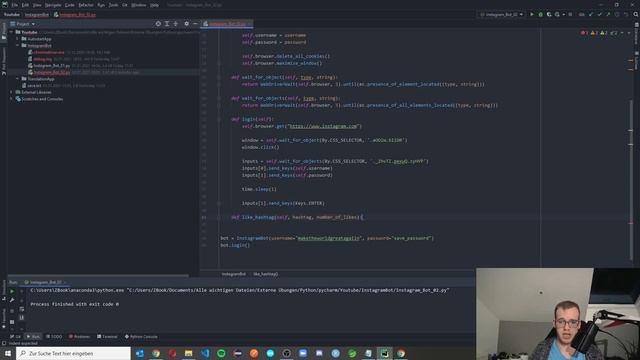640x360 pixels.
Task: Open Project panel gear settings
Action: pyautogui.click(x=187, y=24)
